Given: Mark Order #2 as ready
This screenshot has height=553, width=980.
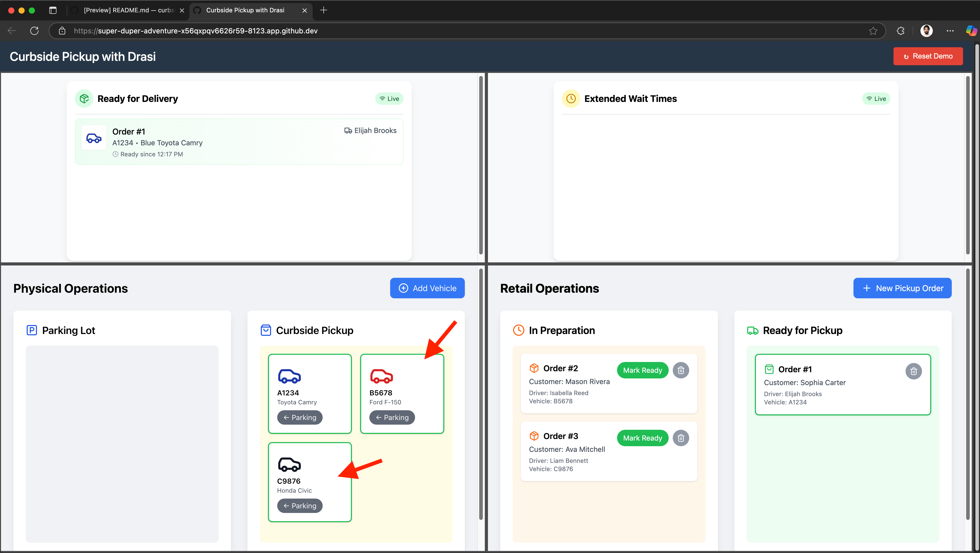Looking at the screenshot, I should point(642,370).
